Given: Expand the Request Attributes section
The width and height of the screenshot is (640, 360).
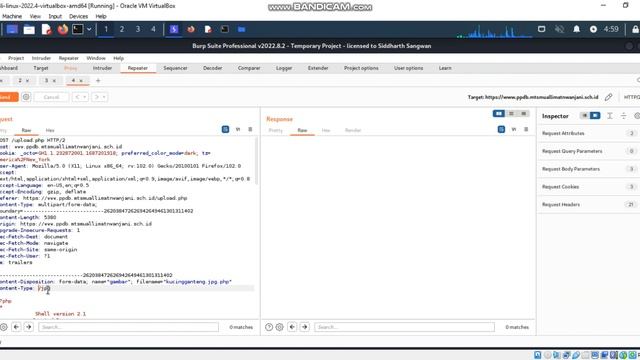Looking at the screenshot, I should click(588, 133).
